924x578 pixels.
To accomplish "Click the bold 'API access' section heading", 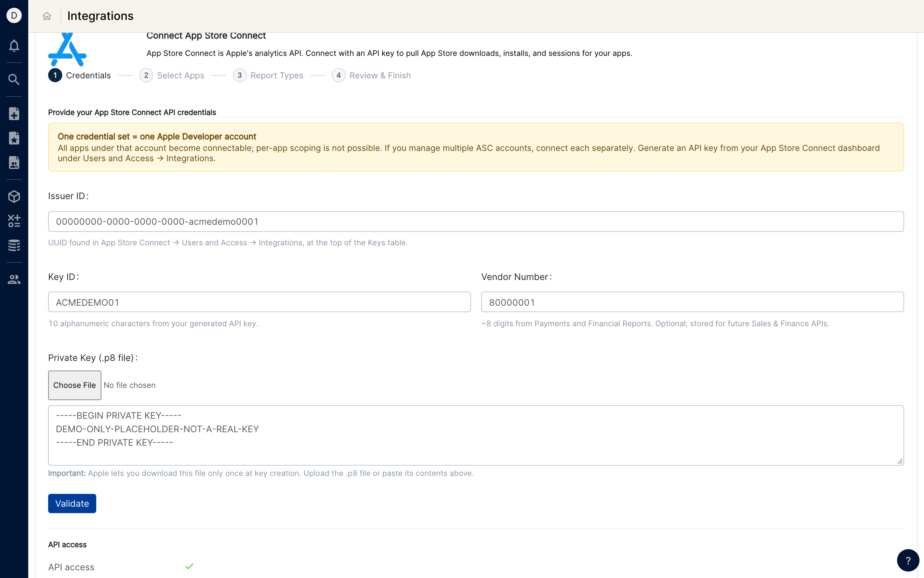I will click(67, 544).
